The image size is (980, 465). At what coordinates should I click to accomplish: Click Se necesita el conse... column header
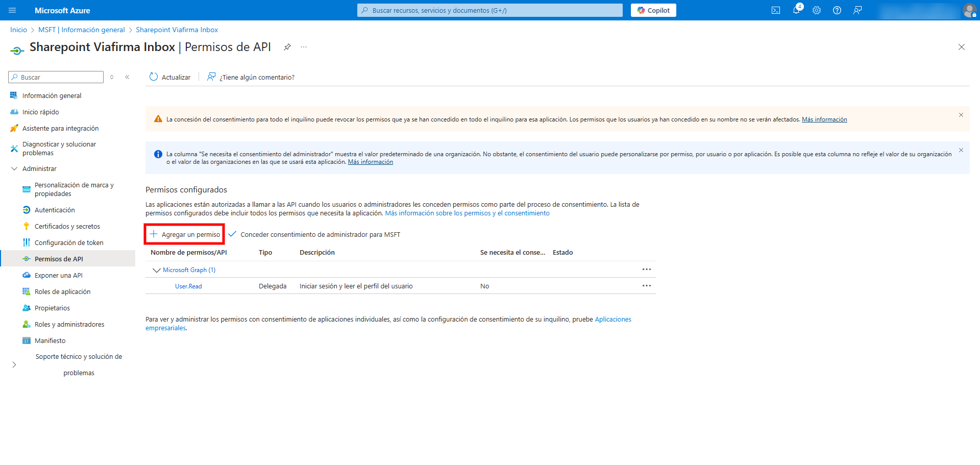[x=512, y=253]
